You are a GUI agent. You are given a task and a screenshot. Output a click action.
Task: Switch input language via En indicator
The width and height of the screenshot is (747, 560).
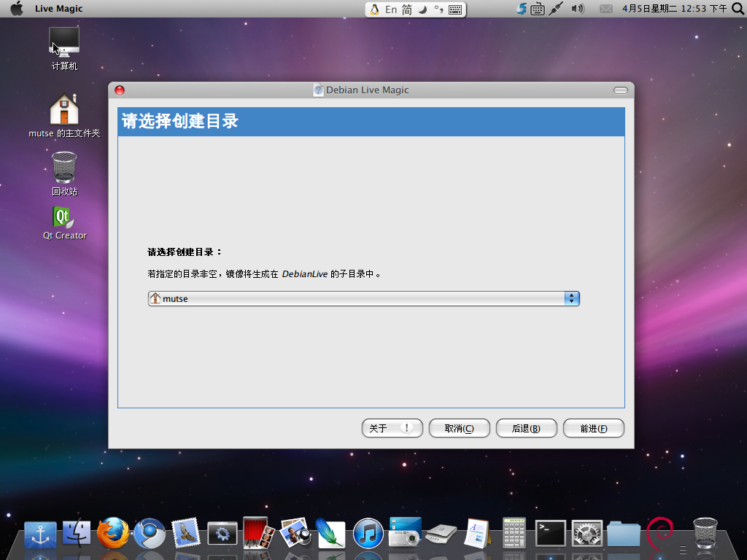(x=391, y=9)
